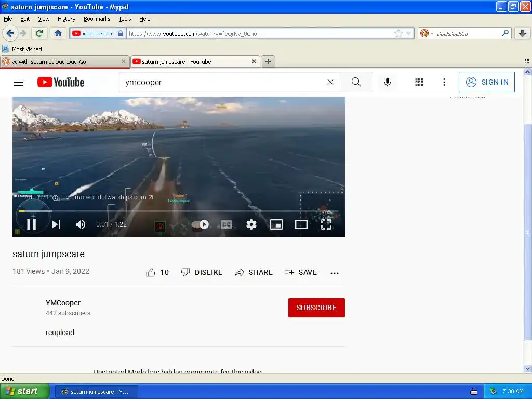This screenshot has width=532, height=399.
Task: Open more actions ellipsis under the video
Action: click(335, 273)
